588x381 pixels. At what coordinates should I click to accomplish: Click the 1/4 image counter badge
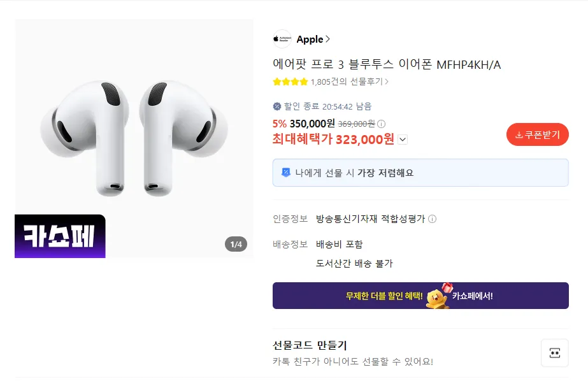tap(236, 244)
